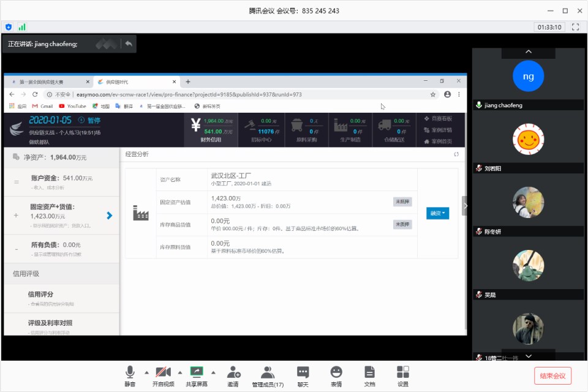Open 管理成员 participant list

268,375
